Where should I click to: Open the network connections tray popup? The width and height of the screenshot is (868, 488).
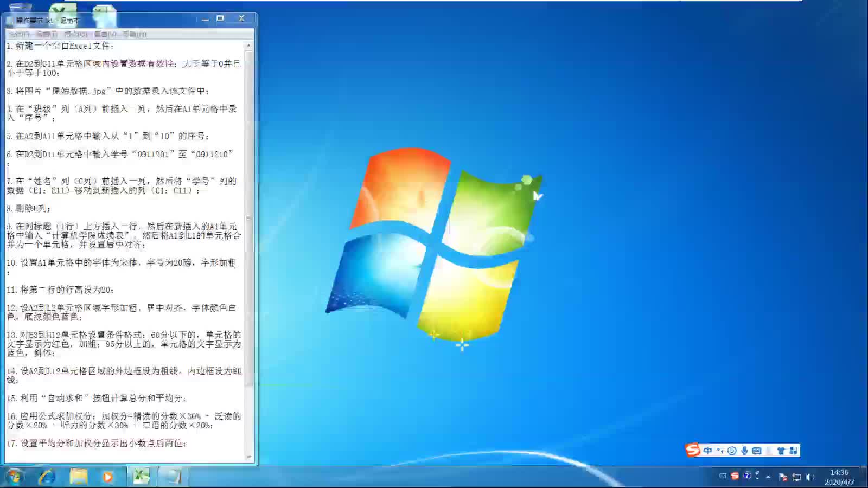(796, 477)
